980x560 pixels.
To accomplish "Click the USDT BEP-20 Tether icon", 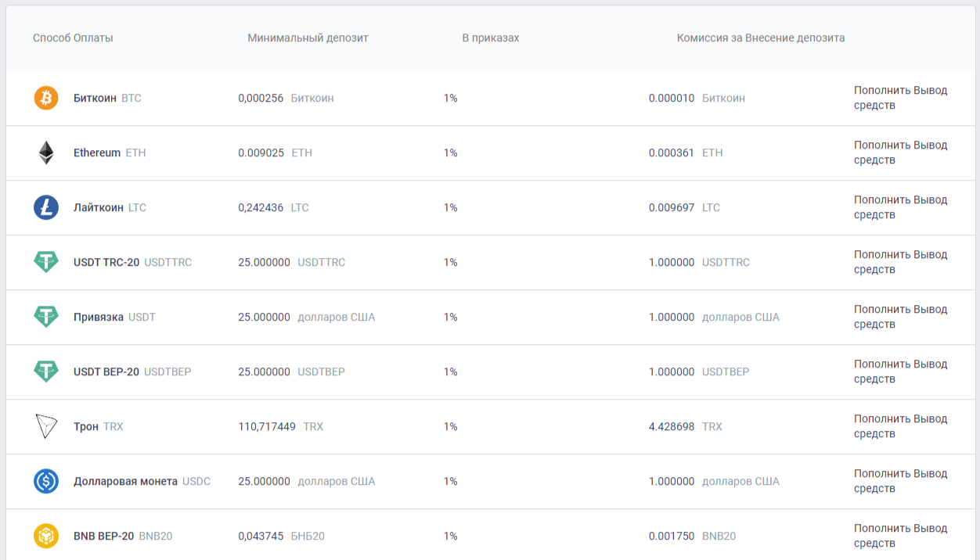I will click(x=46, y=372).
